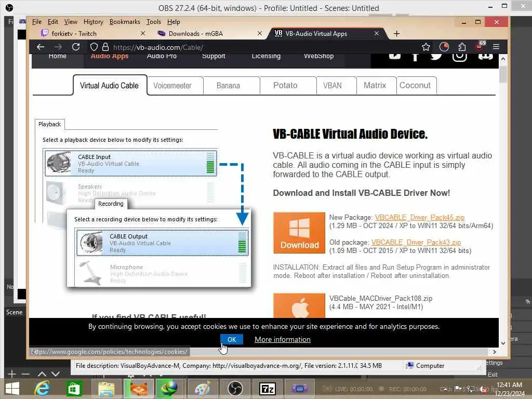Select the Matrix page tab
The image size is (532, 399).
coord(375,86)
